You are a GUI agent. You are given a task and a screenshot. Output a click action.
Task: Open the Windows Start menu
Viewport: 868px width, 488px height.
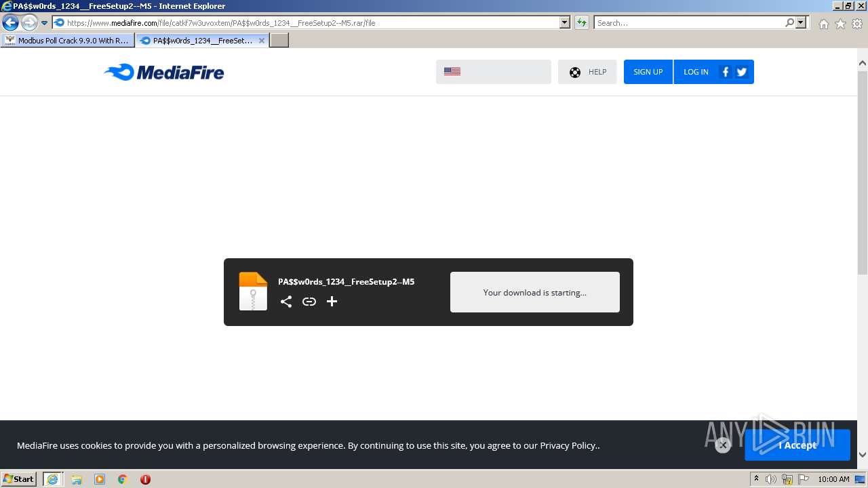[x=18, y=479]
